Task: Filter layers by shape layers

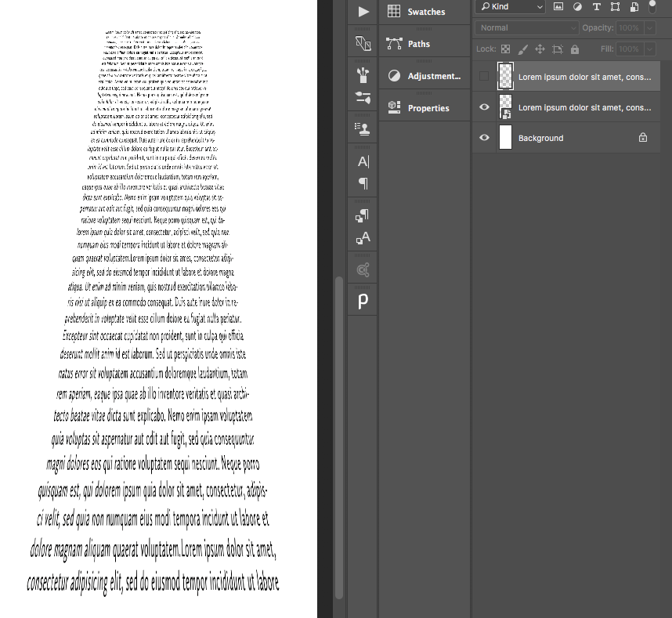Action: point(616,7)
